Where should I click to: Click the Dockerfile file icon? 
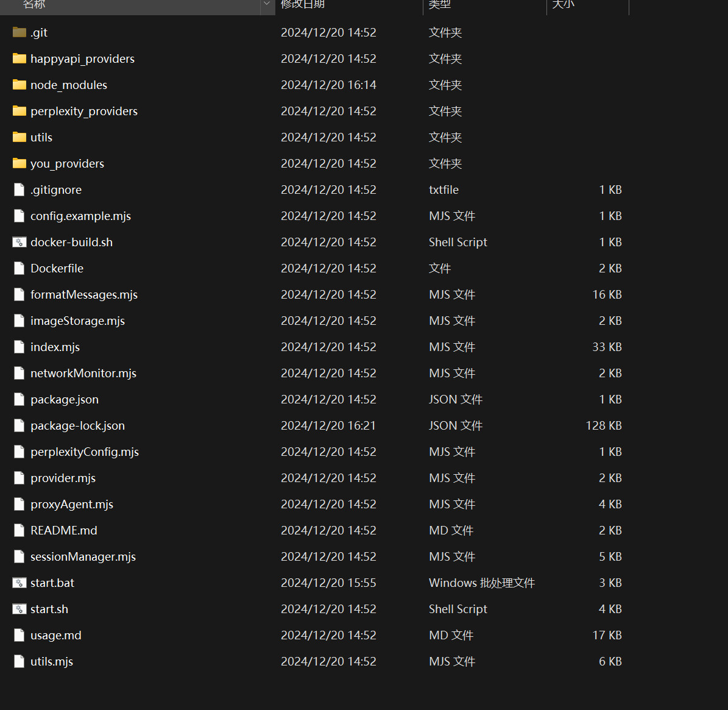click(19, 268)
